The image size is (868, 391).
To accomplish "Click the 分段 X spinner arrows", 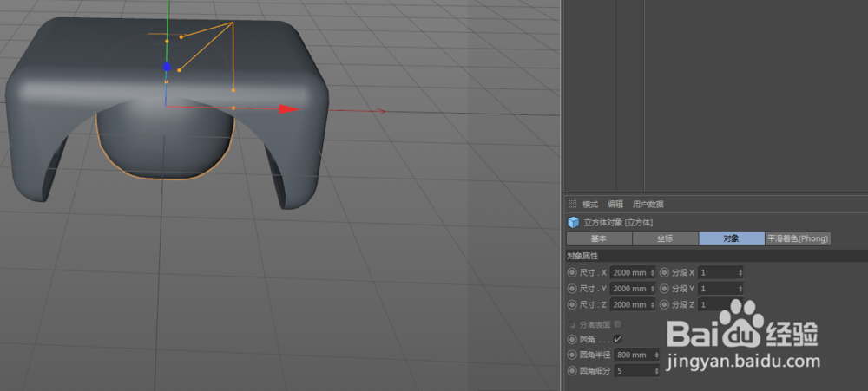I will [x=740, y=272].
